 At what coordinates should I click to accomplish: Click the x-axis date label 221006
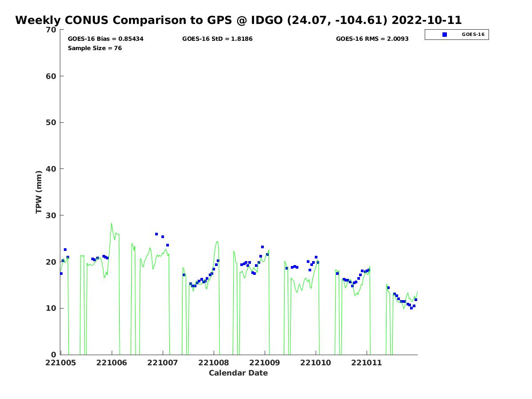click(112, 363)
